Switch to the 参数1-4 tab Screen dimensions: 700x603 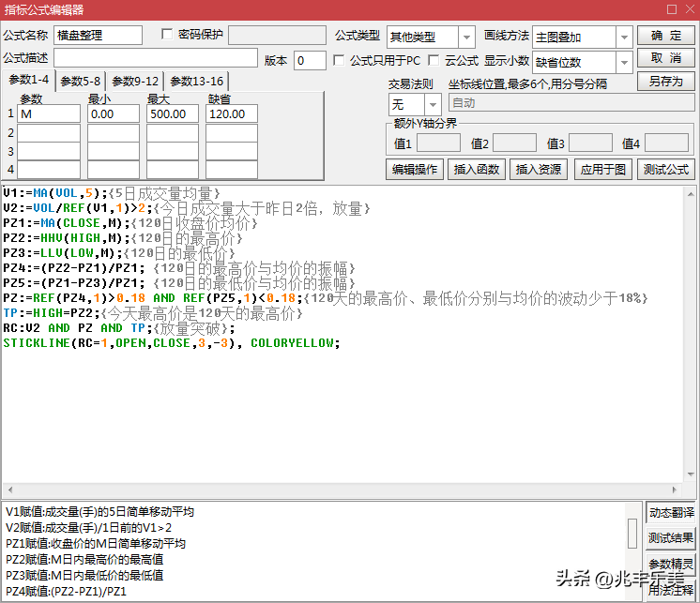(x=28, y=80)
